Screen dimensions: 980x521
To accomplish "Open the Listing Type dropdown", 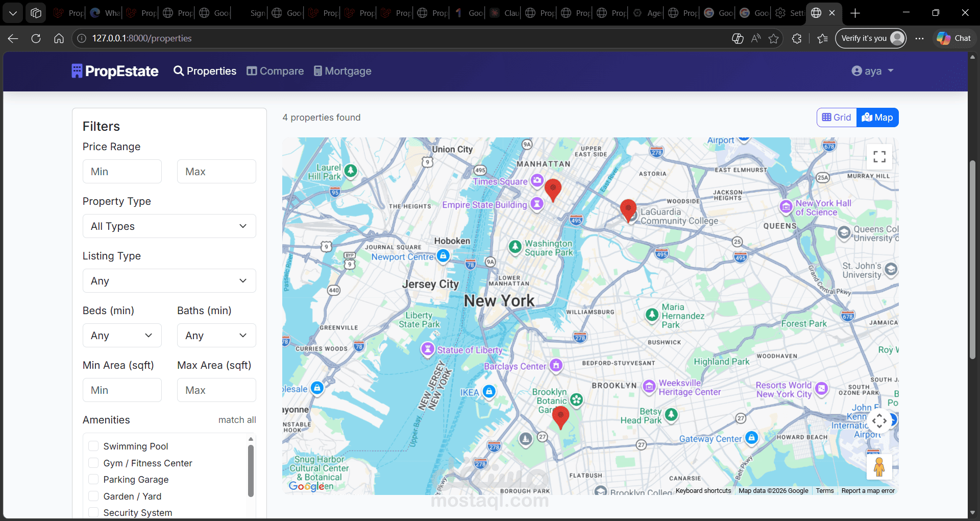I will (169, 281).
